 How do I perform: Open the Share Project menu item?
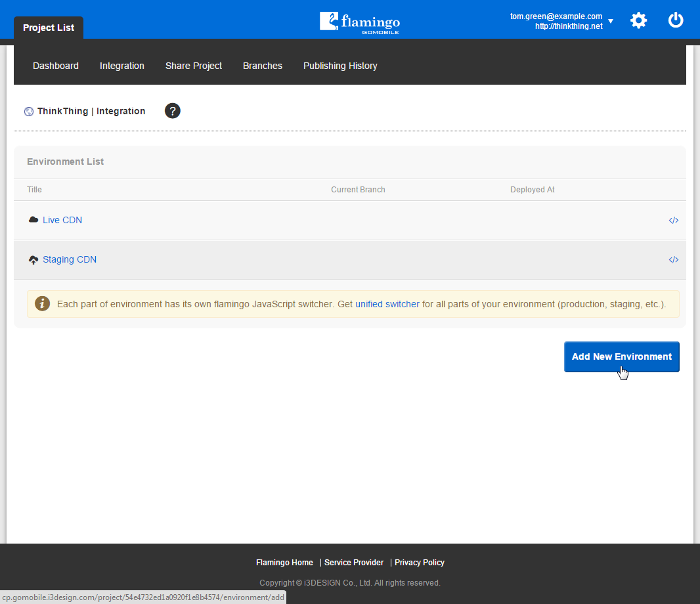click(x=193, y=66)
